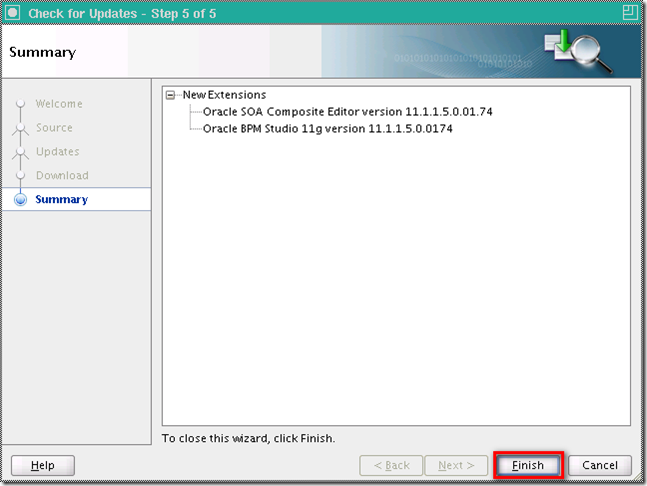Click the disabled Next button

pos(456,465)
